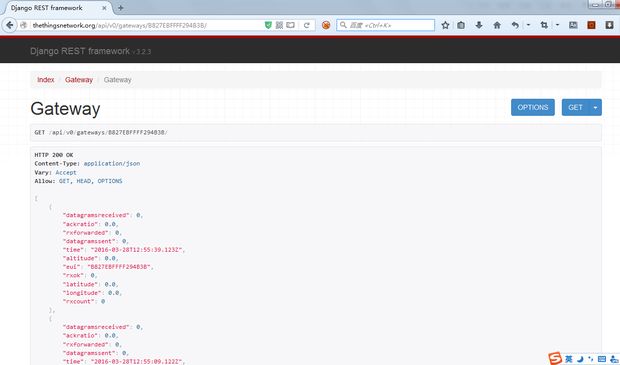This screenshot has height=365, width=620.
Task: Click the Allow header GET, HEAD, OPTIONS
Action: pyautogui.click(x=91, y=181)
